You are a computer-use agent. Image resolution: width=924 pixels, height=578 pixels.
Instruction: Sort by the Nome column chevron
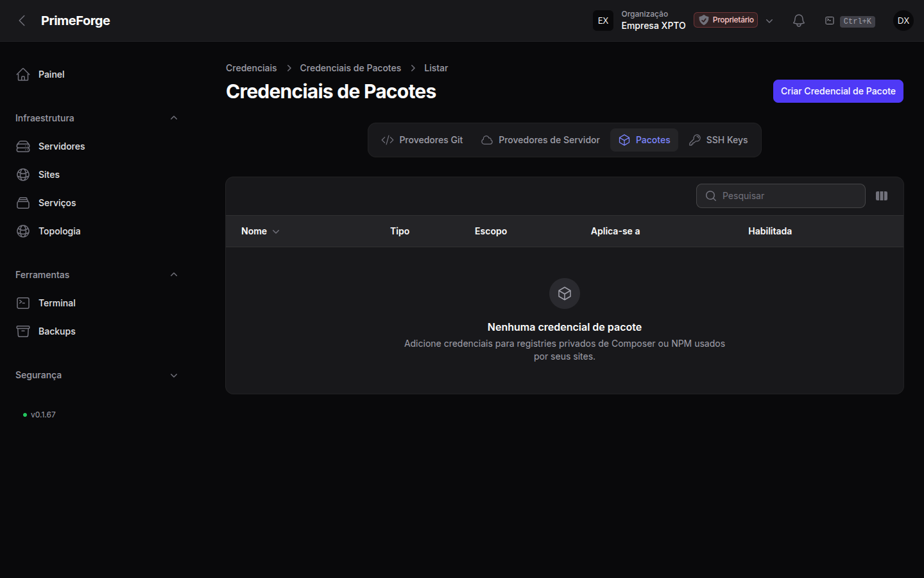tap(276, 232)
